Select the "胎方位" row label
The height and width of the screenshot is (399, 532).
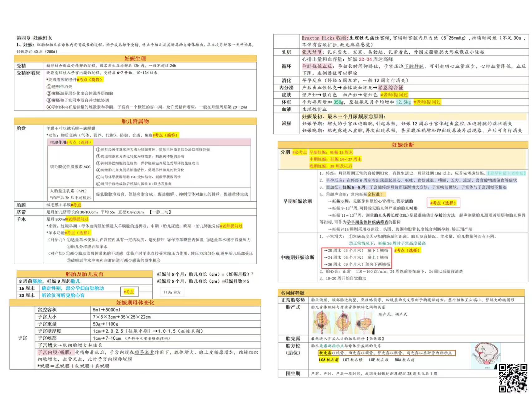click(x=293, y=346)
